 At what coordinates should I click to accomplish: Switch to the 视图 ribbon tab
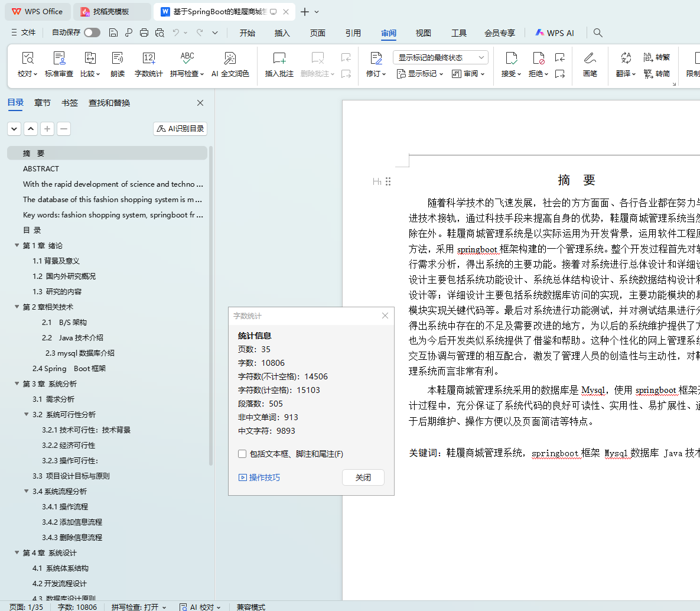[423, 33]
